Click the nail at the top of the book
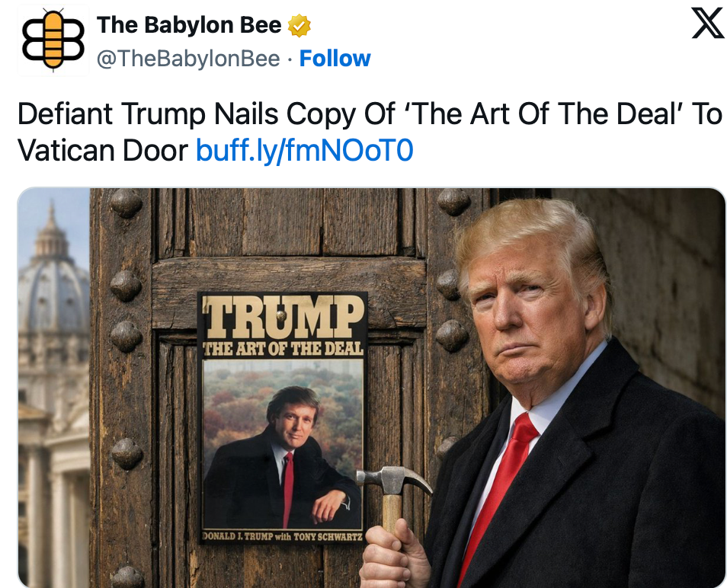 pyautogui.click(x=280, y=315)
